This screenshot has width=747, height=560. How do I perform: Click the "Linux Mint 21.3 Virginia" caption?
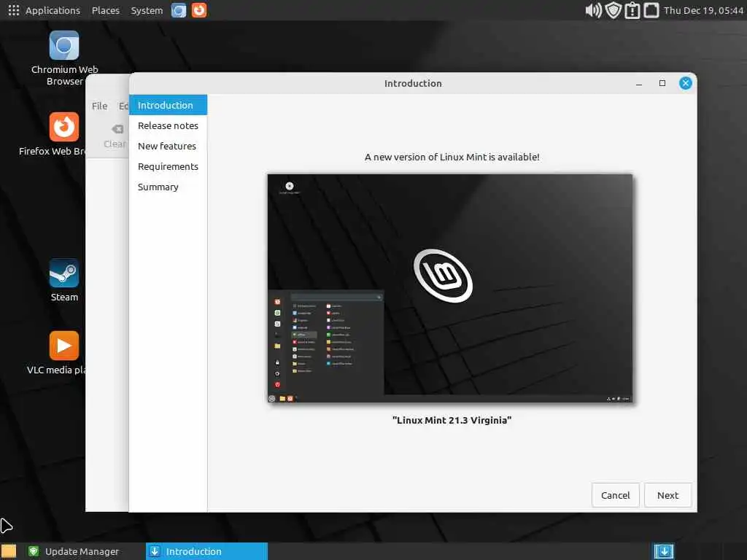coord(452,420)
